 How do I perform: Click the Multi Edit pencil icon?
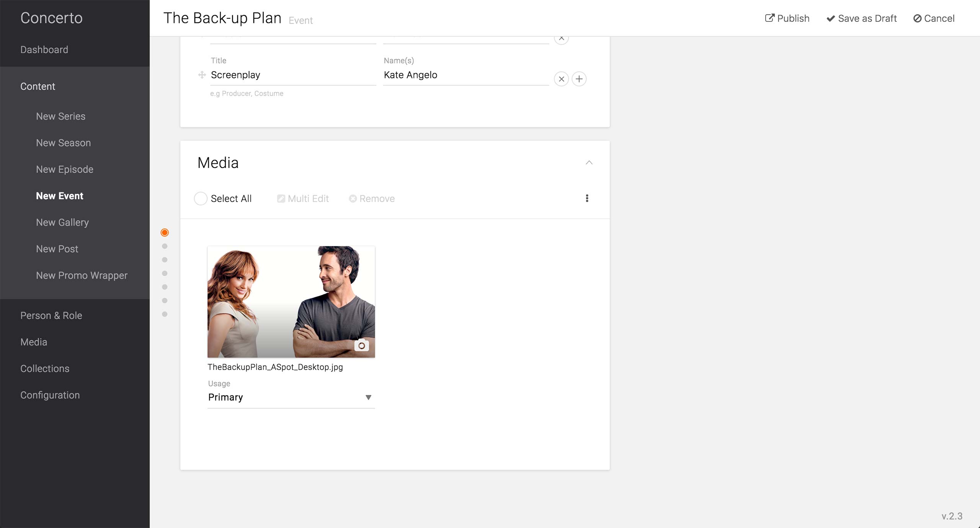[x=281, y=199]
